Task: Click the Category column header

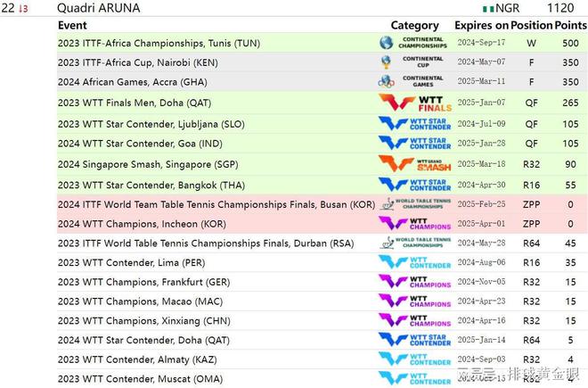Action: coord(415,25)
